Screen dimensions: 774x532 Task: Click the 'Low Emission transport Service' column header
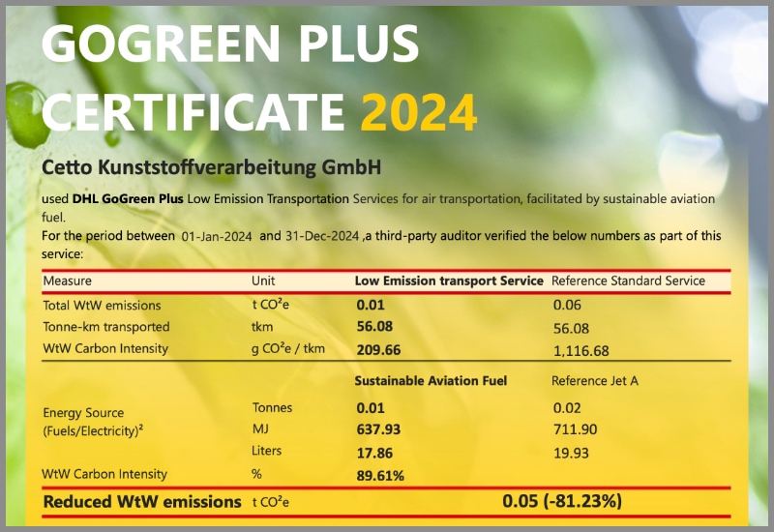click(x=449, y=281)
